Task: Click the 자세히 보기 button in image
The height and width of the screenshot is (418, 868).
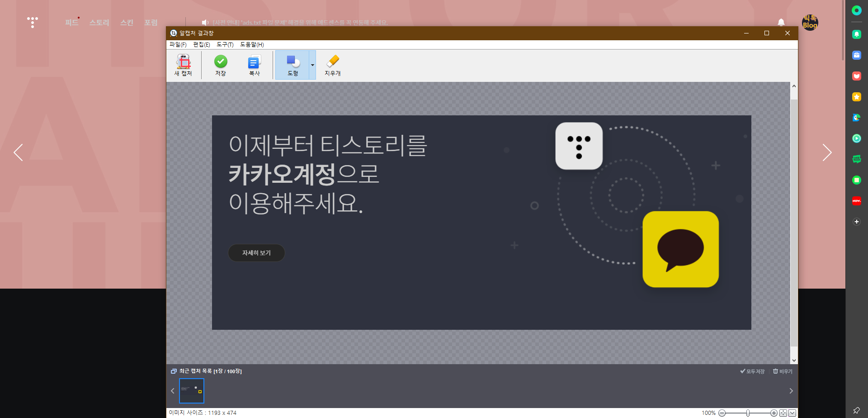Action: tap(256, 253)
